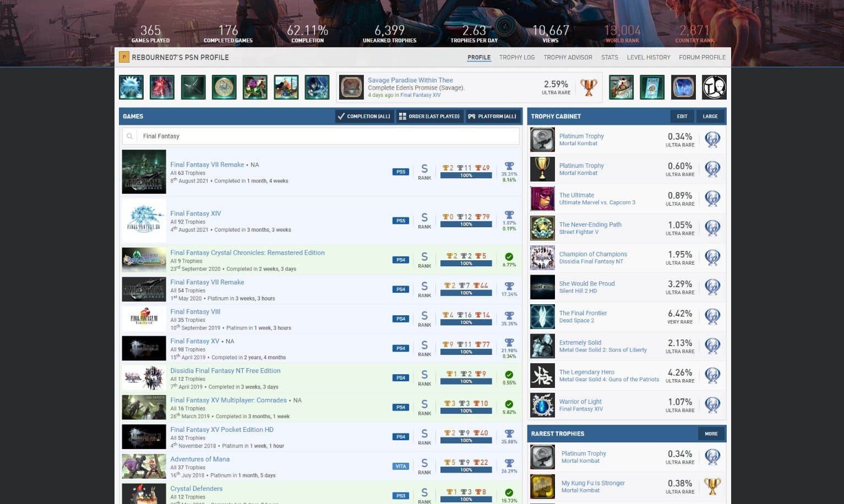Viewport: 844px width, 504px height.
Task: Click the games search field containing Final Fantasy
Action: tap(320, 136)
